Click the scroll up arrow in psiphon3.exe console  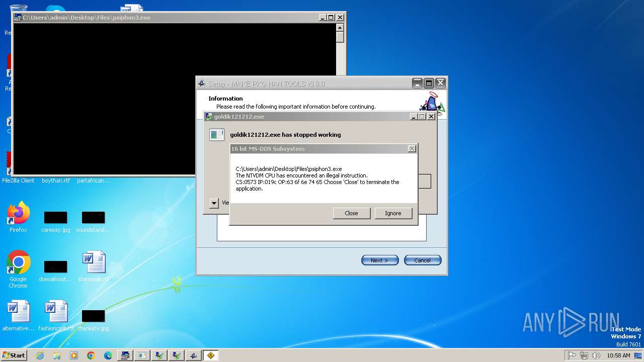(x=340, y=28)
